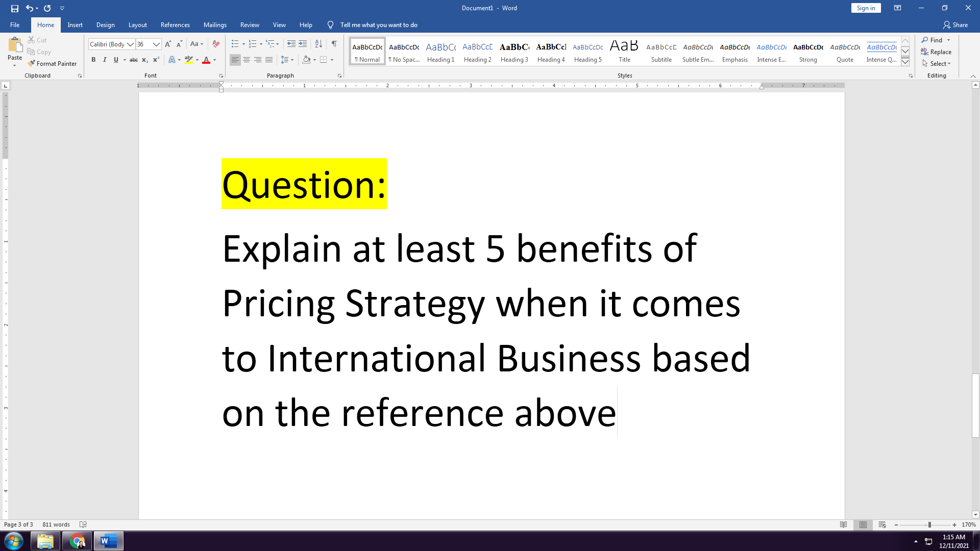
Task: Click the Windows Start button
Action: (x=14, y=541)
